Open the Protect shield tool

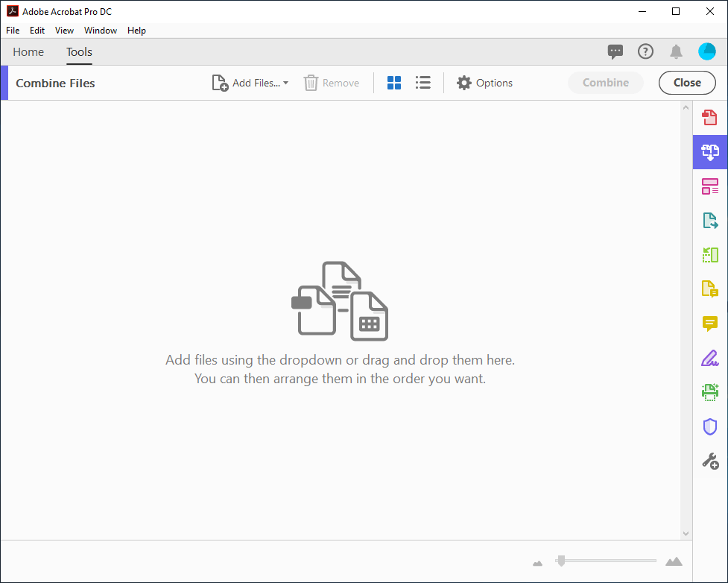(709, 426)
